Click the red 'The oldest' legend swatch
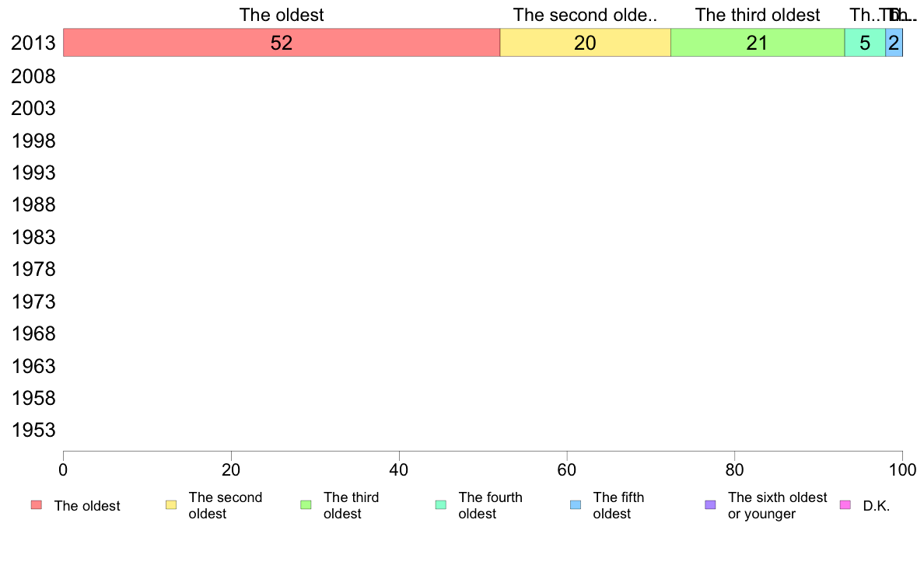Image resolution: width=924 pixels, height=572 pixels. click(x=37, y=505)
